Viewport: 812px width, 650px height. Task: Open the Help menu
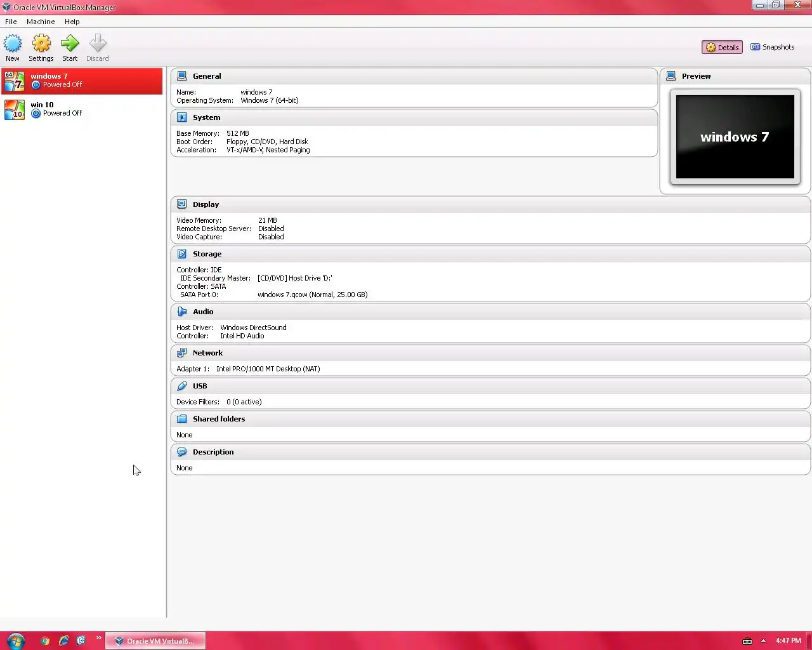72,22
